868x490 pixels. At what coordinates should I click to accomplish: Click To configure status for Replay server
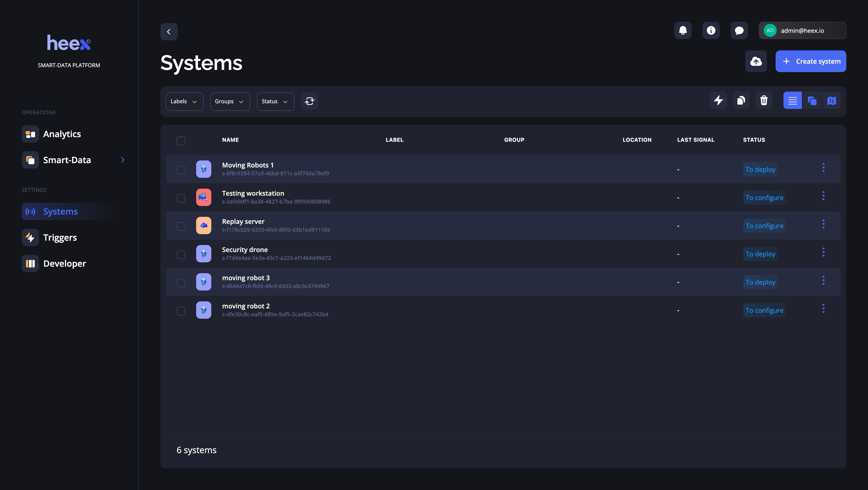pos(764,226)
